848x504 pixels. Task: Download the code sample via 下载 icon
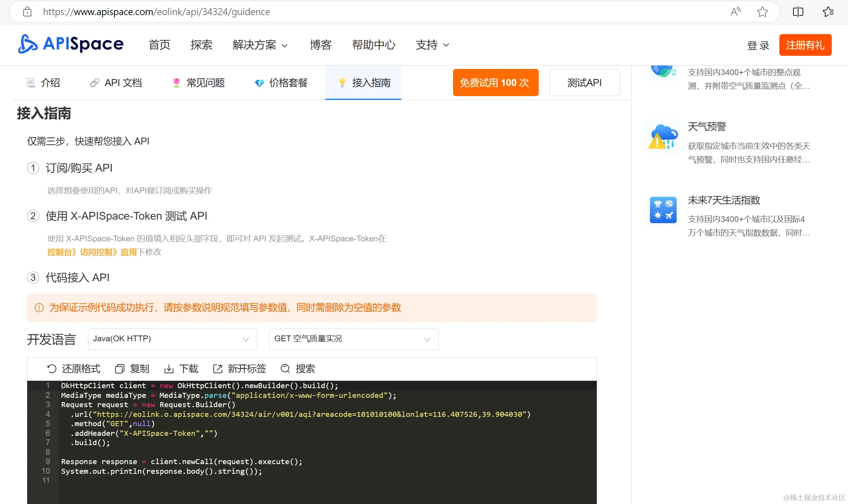(x=169, y=369)
